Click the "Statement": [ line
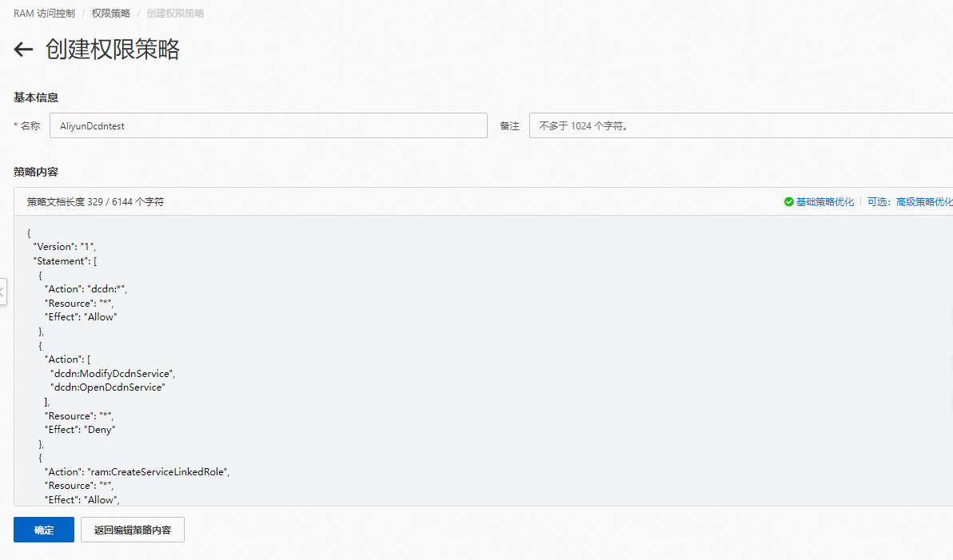This screenshot has height=560, width=953. coord(65,261)
